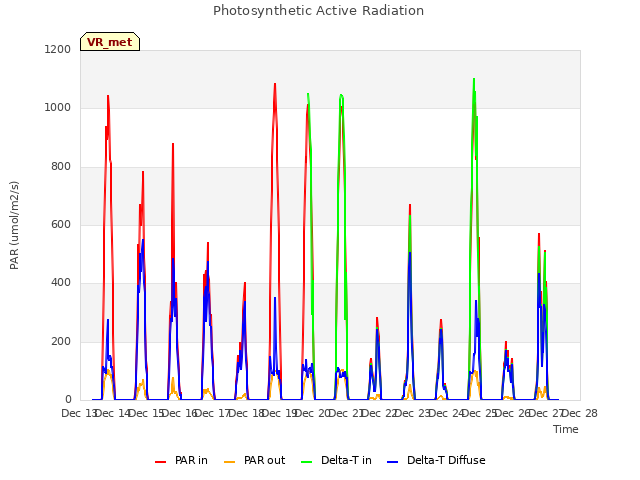
Task: Click the 1000 y-axis tick label
Action: [58, 108]
